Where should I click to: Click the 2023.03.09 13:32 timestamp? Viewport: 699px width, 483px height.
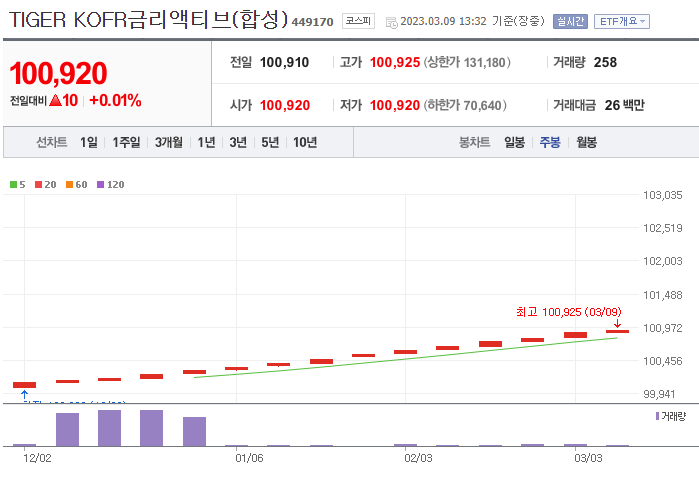coord(443,21)
